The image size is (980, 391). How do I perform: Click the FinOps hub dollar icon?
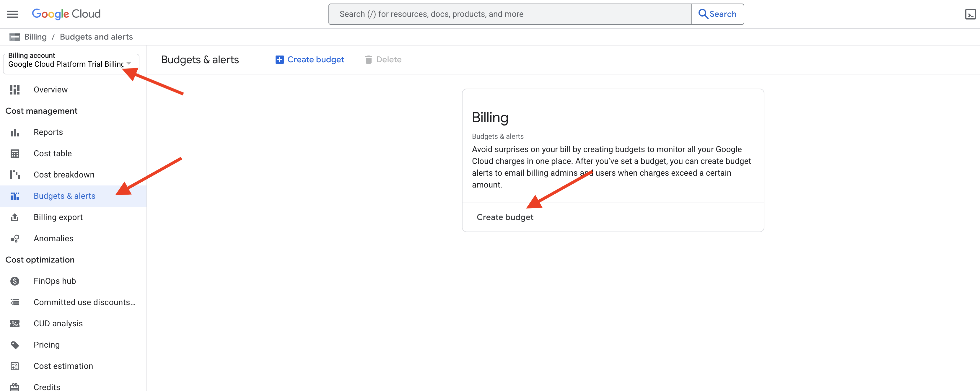tap(15, 281)
